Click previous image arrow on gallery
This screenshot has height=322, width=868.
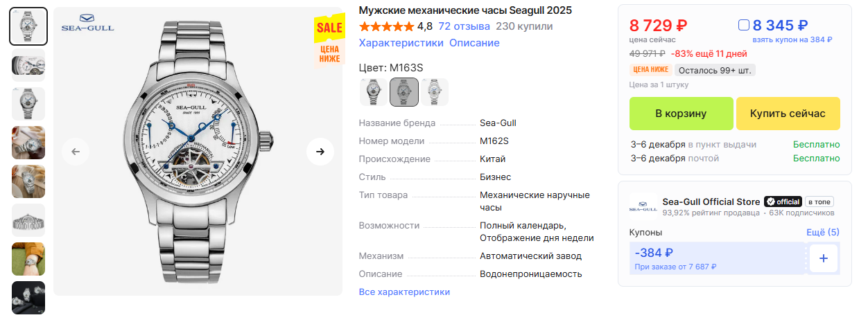(x=76, y=152)
